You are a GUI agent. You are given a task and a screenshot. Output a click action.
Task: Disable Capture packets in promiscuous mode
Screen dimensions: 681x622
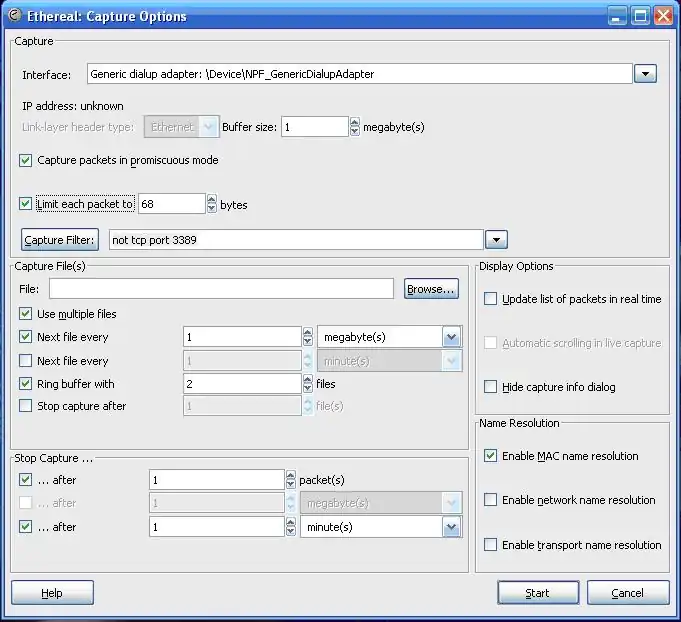(x=26, y=160)
